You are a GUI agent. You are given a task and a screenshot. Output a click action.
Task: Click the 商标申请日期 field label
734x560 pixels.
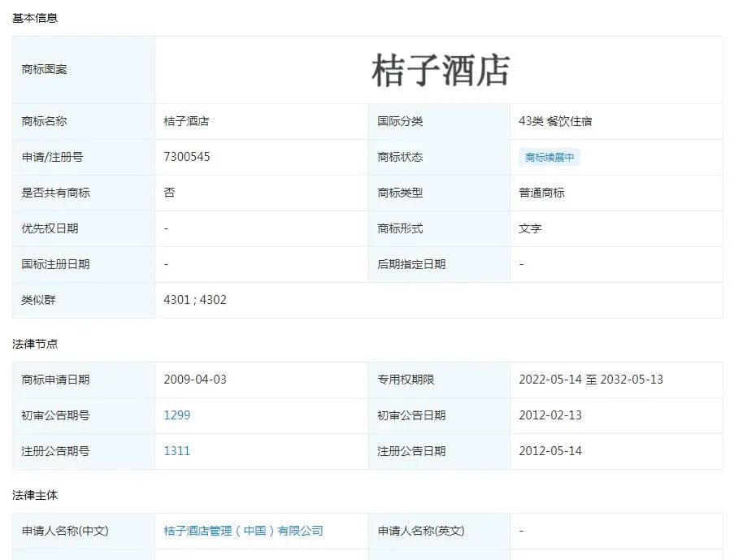[56, 380]
